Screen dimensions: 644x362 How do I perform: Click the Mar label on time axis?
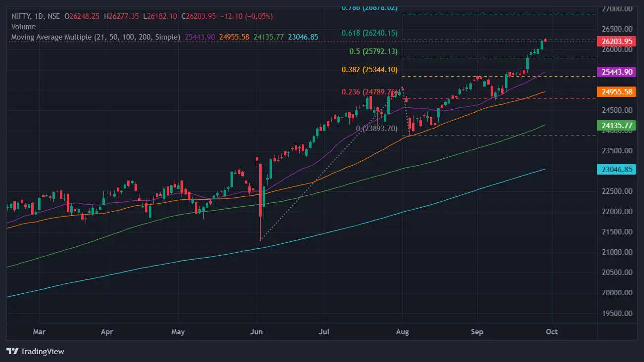pyautogui.click(x=39, y=332)
